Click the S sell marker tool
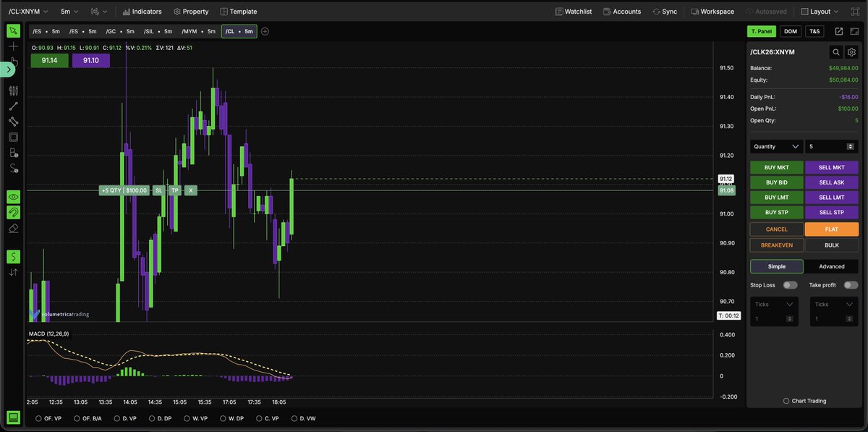The width and height of the screenshot is (868, 432). click(13, 168)
